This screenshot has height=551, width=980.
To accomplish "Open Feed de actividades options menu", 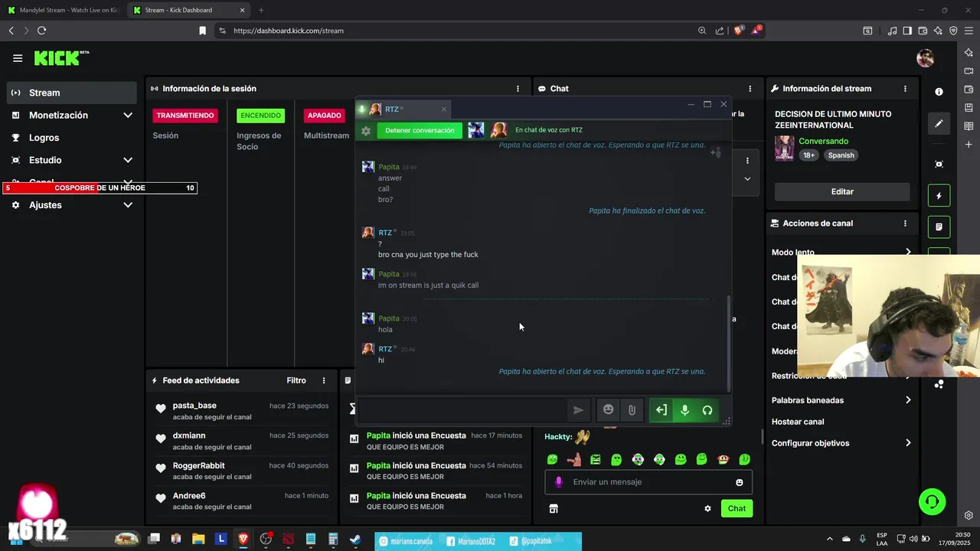I will (x=324, y=380).
